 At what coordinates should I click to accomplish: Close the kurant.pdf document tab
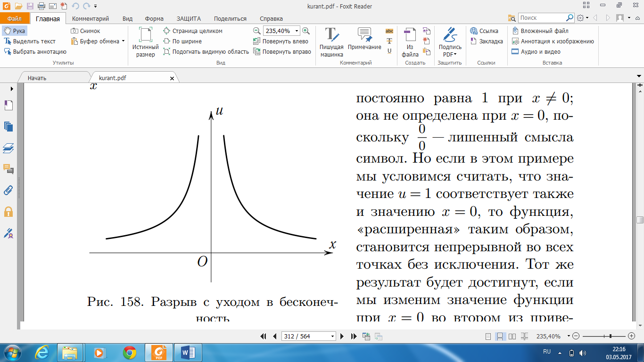(x=172, y=78)
